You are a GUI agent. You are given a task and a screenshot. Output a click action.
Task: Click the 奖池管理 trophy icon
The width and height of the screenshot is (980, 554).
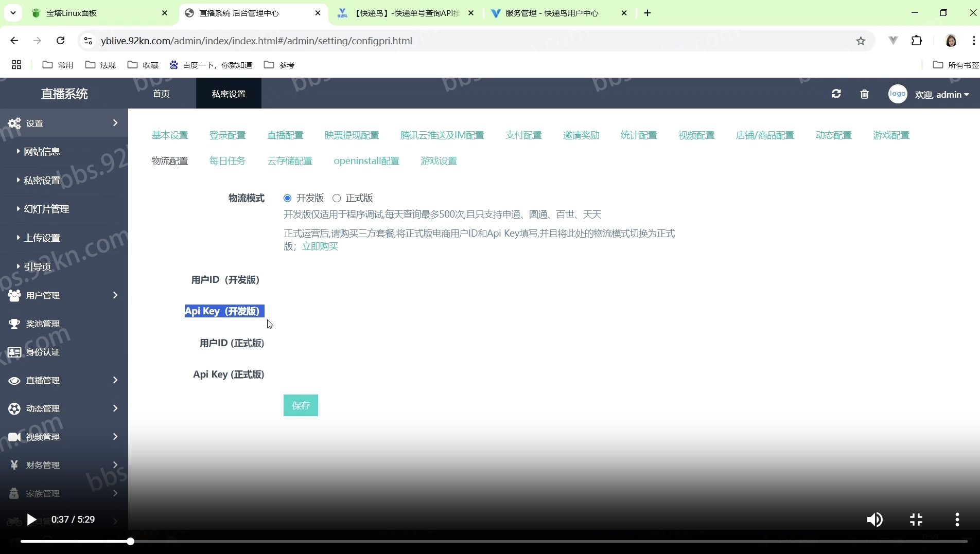[x=14, y=324]
